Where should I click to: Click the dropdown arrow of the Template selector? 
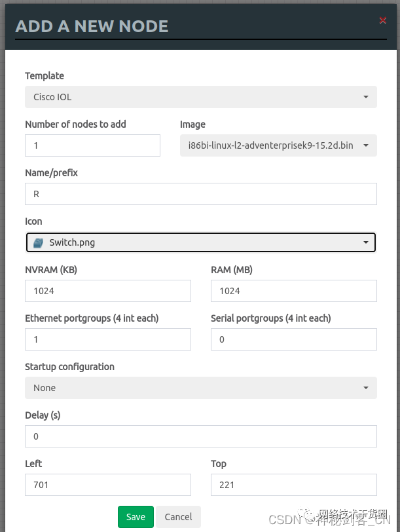[x=365, y=98]
